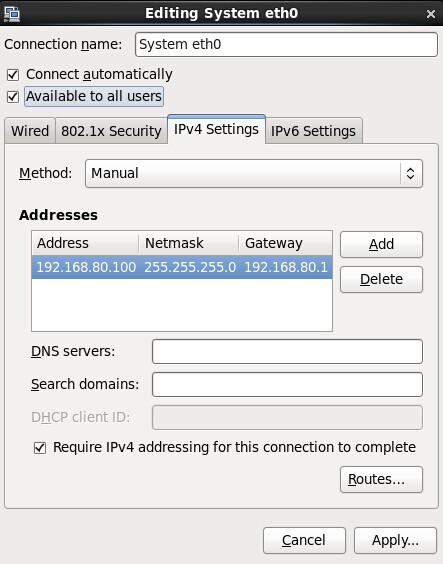
Task: Focus the Search domains text field
Action: tap(287, 385)
